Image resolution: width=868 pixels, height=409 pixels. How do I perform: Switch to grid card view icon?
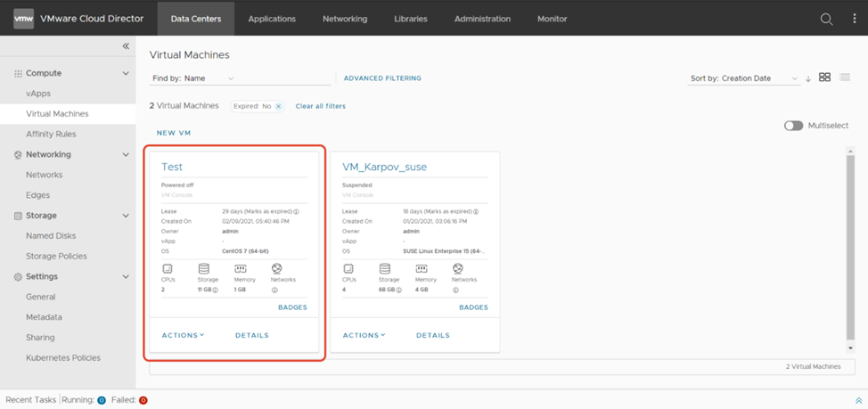click(824, 78)
